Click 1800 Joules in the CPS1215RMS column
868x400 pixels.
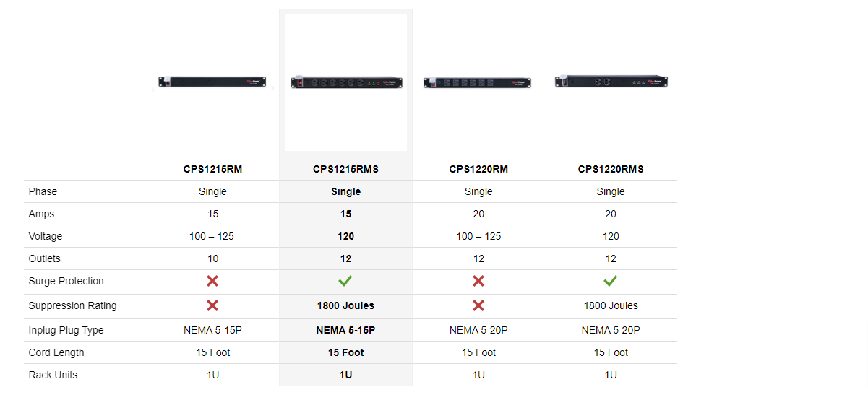pos(345,305)
